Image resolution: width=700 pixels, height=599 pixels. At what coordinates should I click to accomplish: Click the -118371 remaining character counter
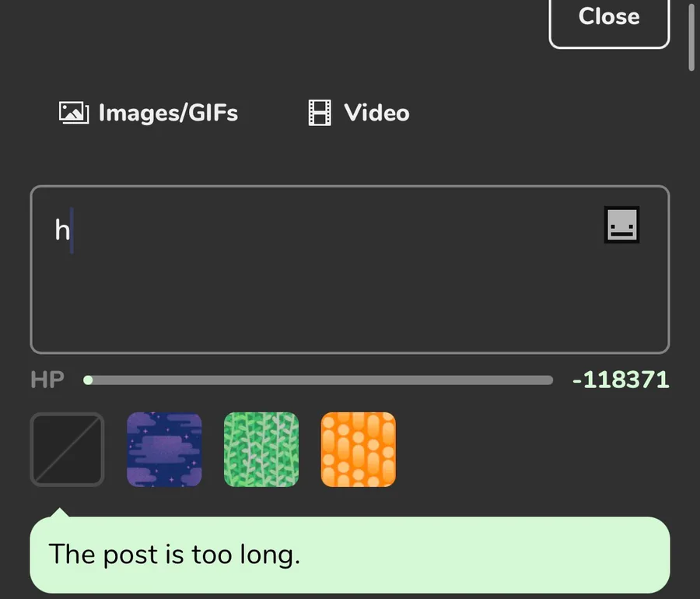point(620,380)
